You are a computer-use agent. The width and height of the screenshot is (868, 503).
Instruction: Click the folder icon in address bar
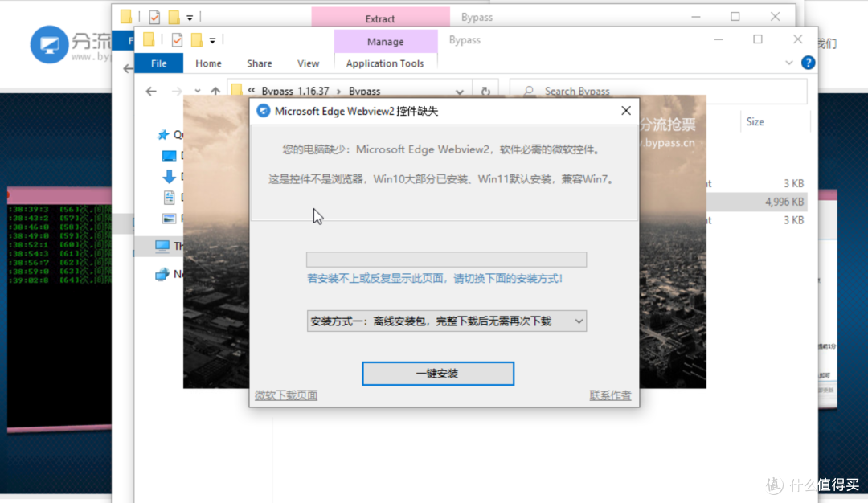[x=237, y=90]
